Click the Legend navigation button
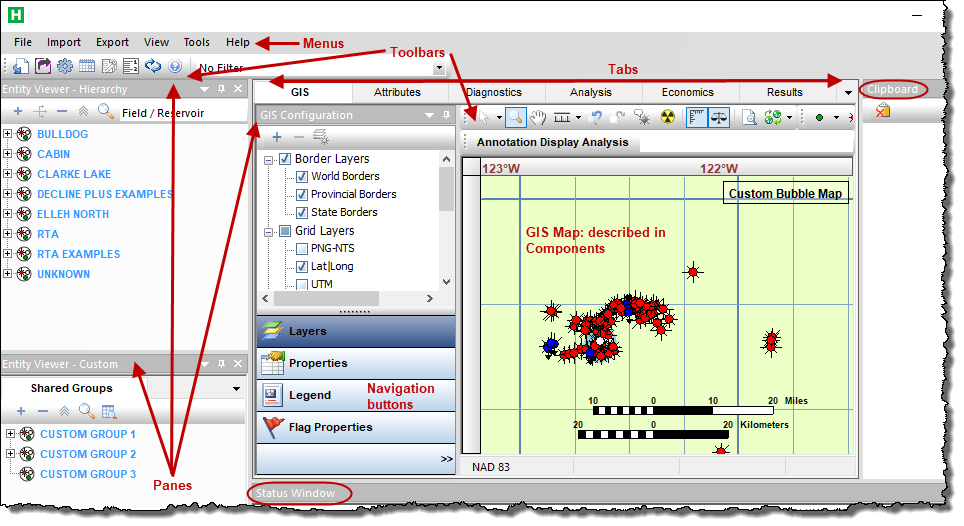The height and width of the screenshot is (526, 964). coord(356,395)
